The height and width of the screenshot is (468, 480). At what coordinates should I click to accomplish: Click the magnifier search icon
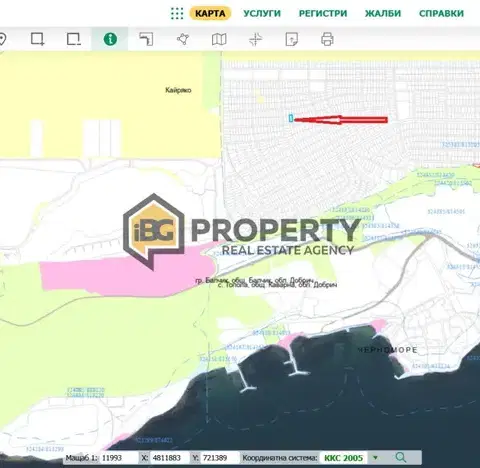click(401, 457)
